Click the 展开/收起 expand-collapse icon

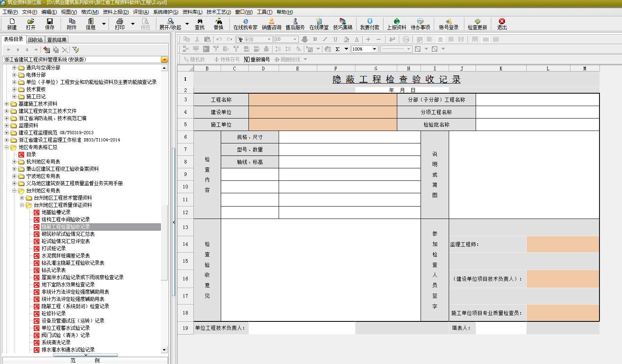(x=170, y=24)
